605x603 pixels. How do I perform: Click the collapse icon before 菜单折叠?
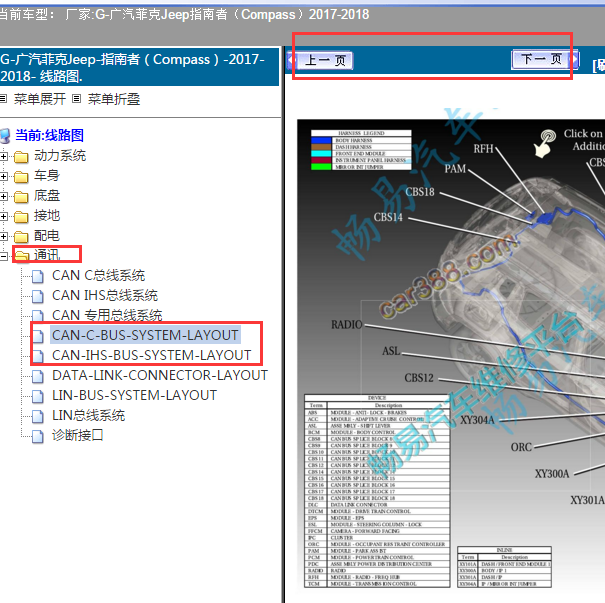click(77, 99)
